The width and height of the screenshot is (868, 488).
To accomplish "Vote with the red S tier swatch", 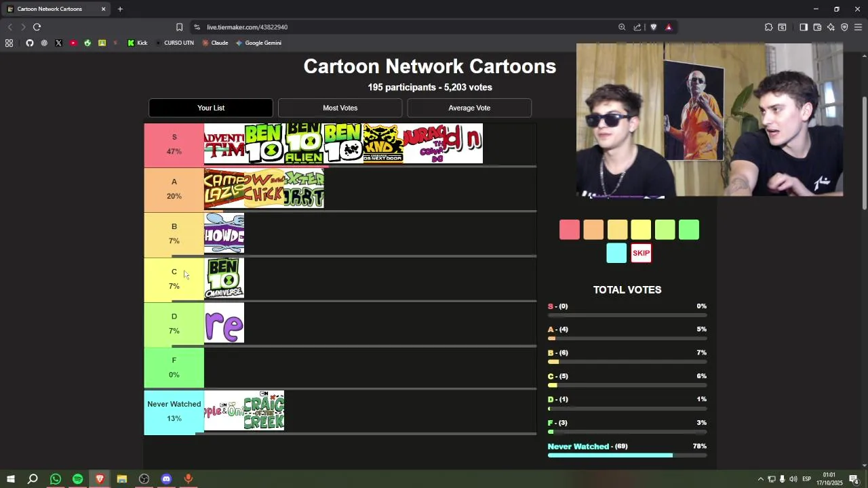I will 570,230.
